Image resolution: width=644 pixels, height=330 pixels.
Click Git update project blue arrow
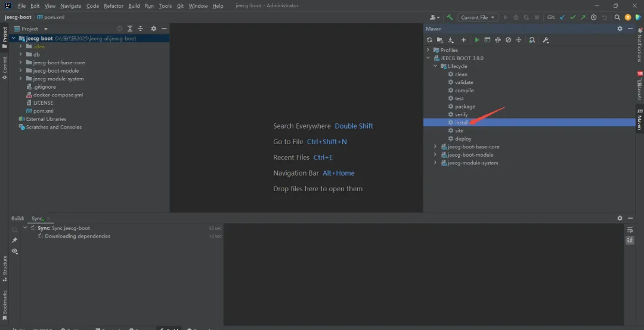[562, 17]
